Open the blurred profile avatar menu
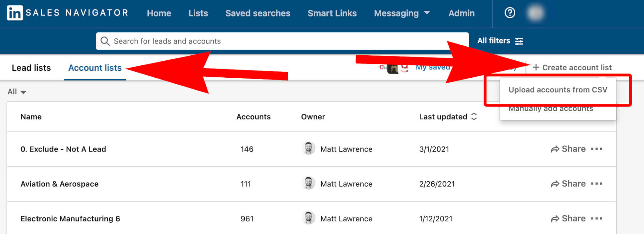Screen dimensions: 644x234 click(x=535, y=13)
